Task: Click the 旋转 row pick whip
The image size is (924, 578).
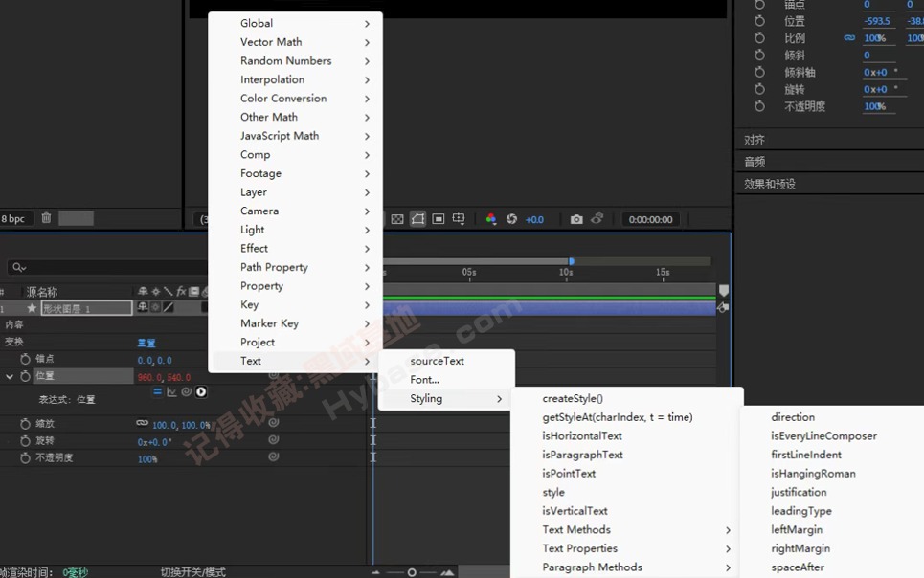Action: click(274, 439)
